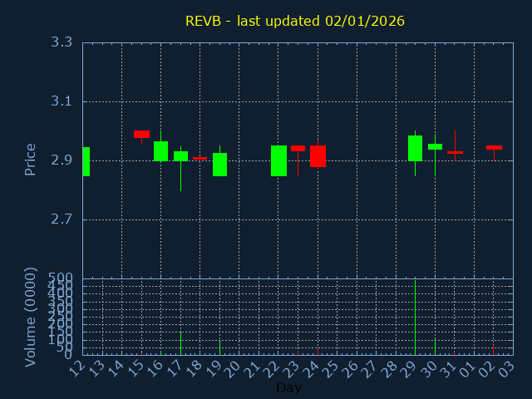The width and height of the screenshot is (532, 399).
Task: Click the Volume (0000) axis title
Action: (31, 317)
